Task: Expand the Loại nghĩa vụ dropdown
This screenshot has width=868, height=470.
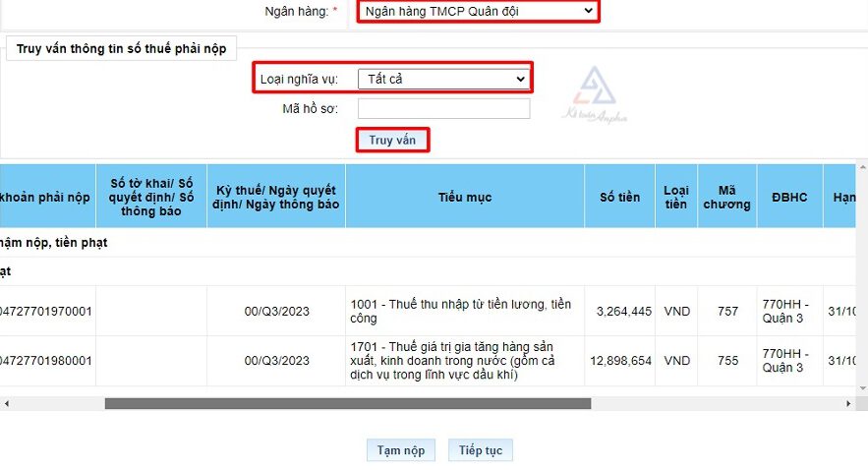Action: coord(443,79)
